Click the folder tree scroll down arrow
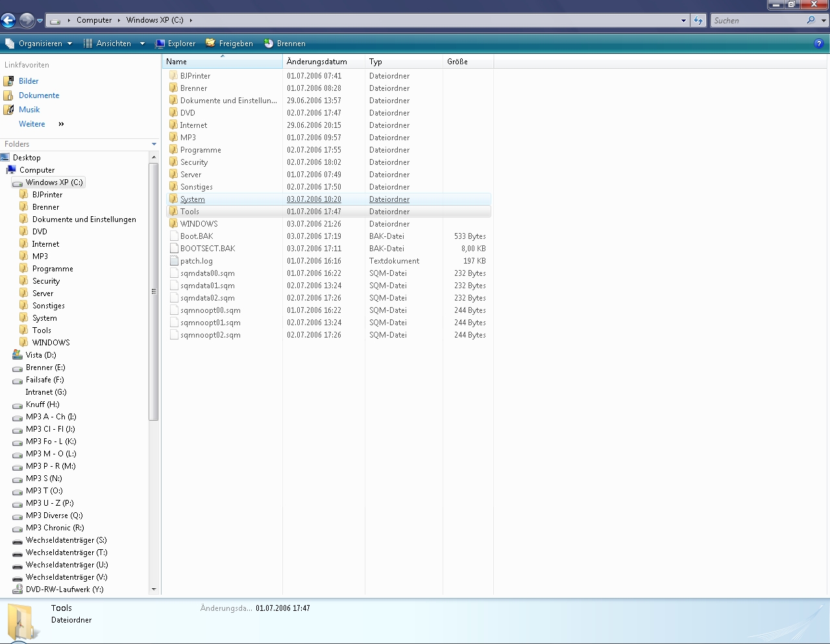 pos(154,589)
